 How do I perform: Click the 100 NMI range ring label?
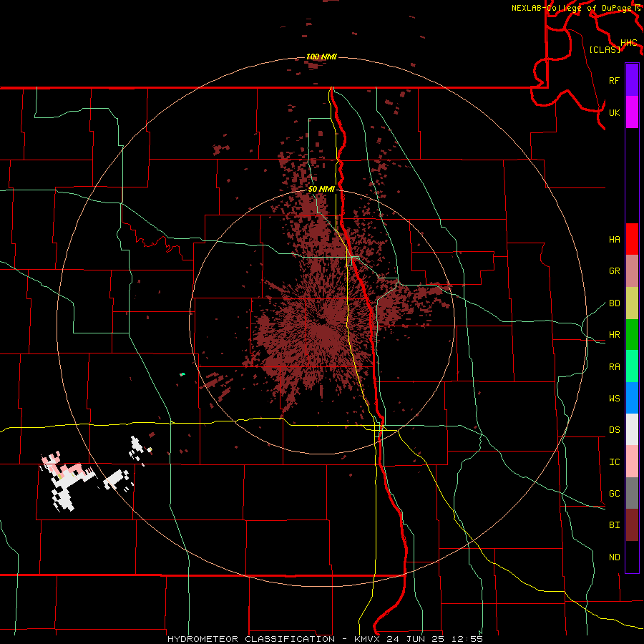click(x=321, y=57)
